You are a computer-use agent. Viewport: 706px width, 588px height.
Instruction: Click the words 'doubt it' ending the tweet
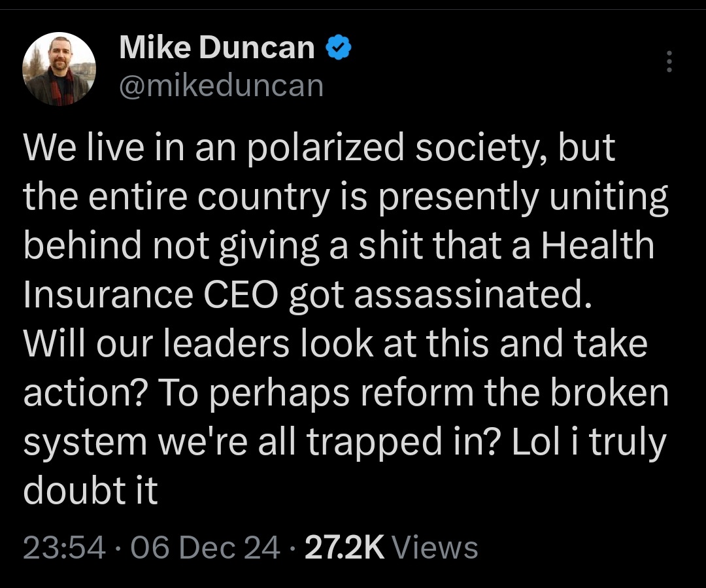pyautogui.click(x=90, y=491)
